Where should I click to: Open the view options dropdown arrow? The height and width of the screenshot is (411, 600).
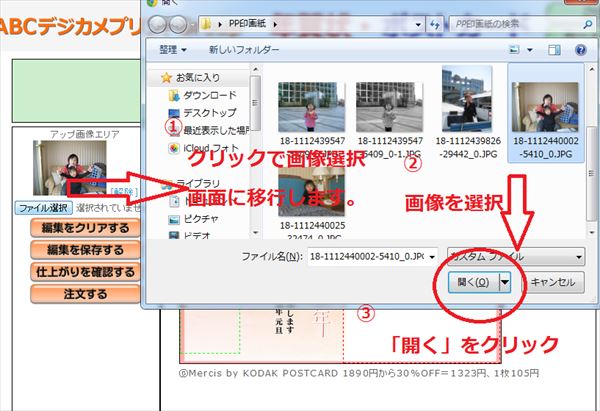(x=530, y=50)
